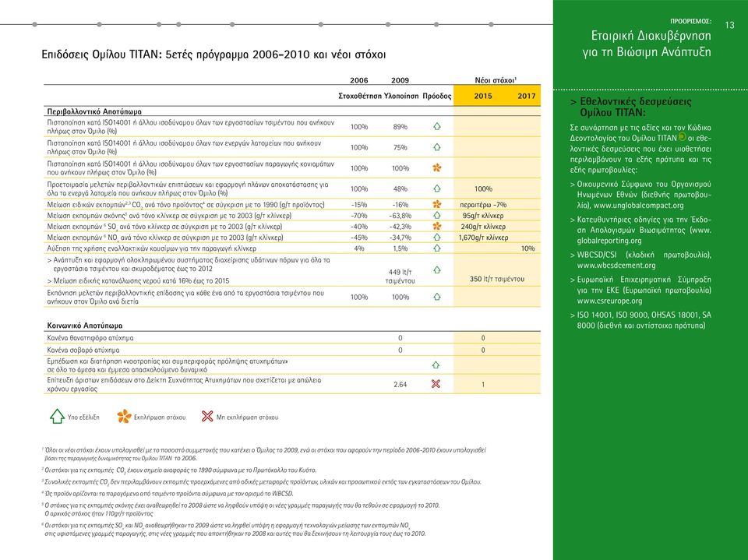Open the www.csreurope.org link

click(x=609, y=301)
